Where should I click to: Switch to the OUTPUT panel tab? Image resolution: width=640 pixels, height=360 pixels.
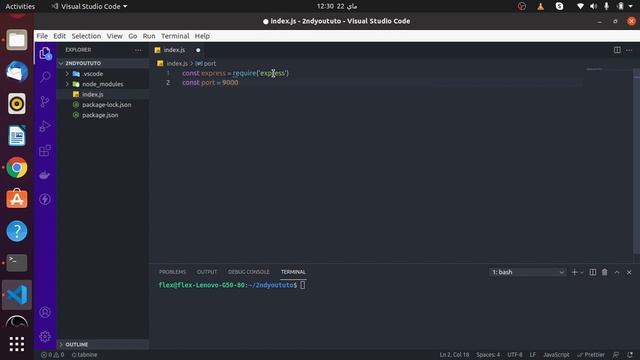[207, 272]
